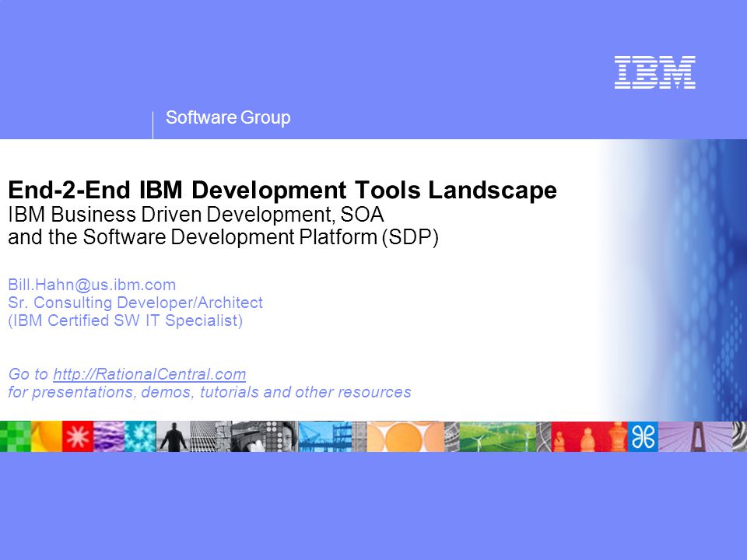Click the (IBM Certified SW IT Specialist) line
The height and width of the screenshot is (560, 747).
125,320
